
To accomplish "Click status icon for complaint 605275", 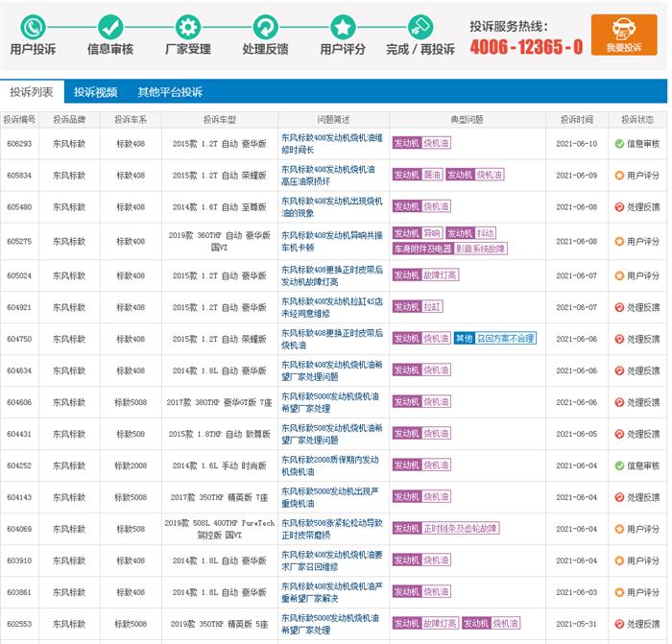I will pyautogui.click(x=619, y=241).
